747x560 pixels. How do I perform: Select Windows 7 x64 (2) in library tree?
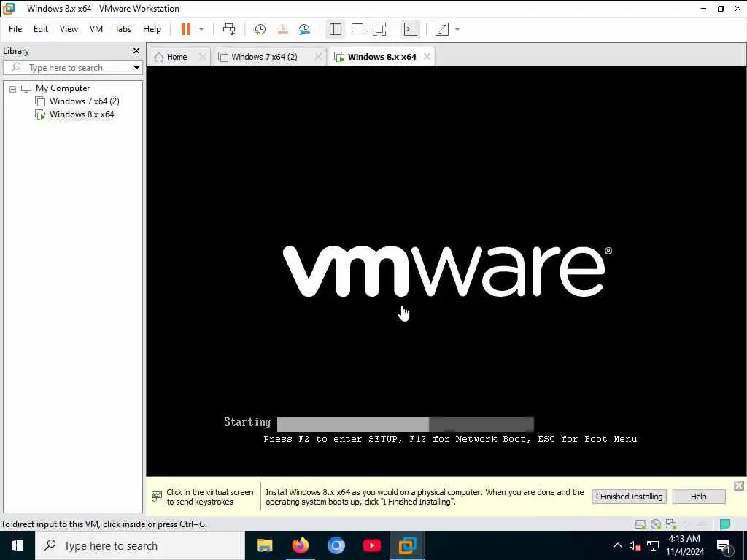[x=84, y=101]
